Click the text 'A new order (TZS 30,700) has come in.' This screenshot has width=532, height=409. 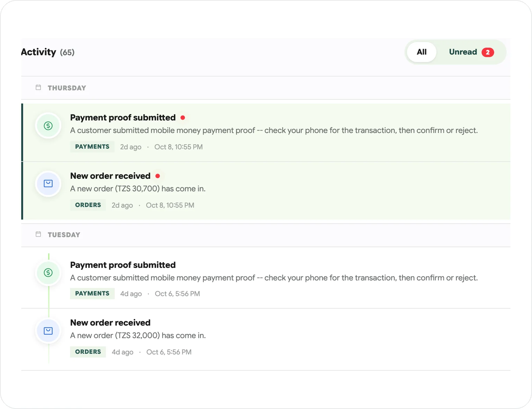[x=138, y=189]
